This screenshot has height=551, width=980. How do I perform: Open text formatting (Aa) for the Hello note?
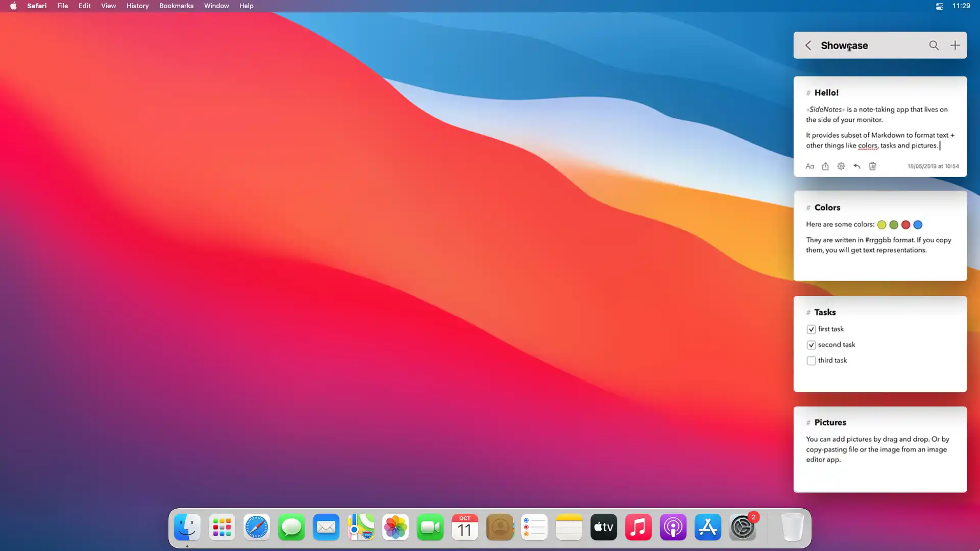810,166
